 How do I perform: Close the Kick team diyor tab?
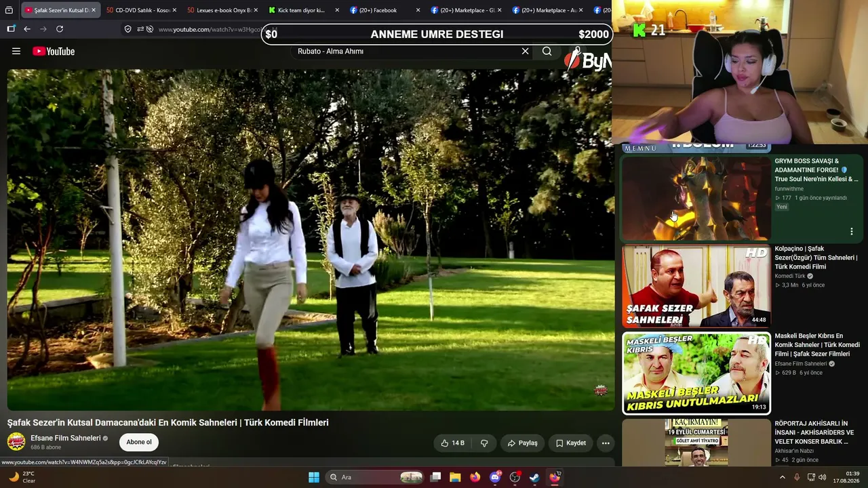[x=337, y=10]
